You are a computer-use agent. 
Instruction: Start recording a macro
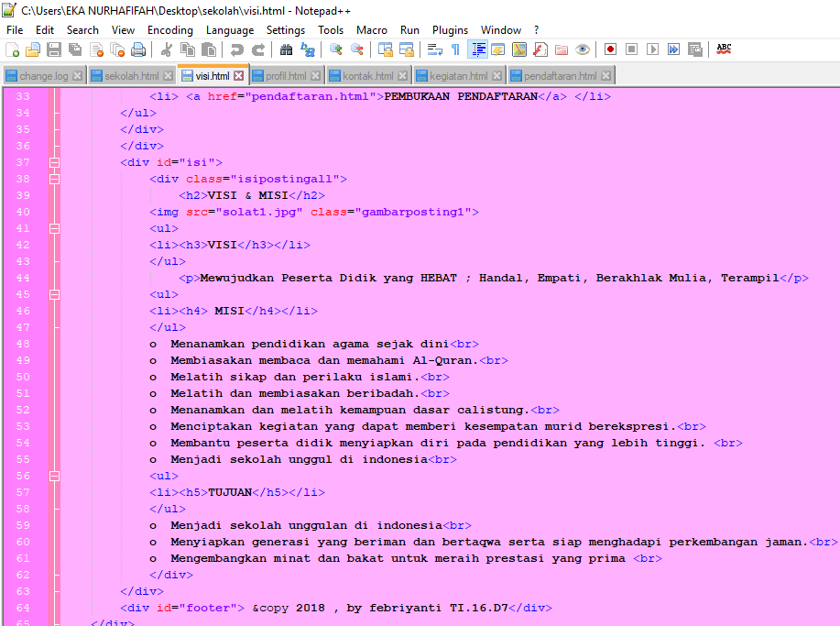pyautogui.click(x=610, y=50)
